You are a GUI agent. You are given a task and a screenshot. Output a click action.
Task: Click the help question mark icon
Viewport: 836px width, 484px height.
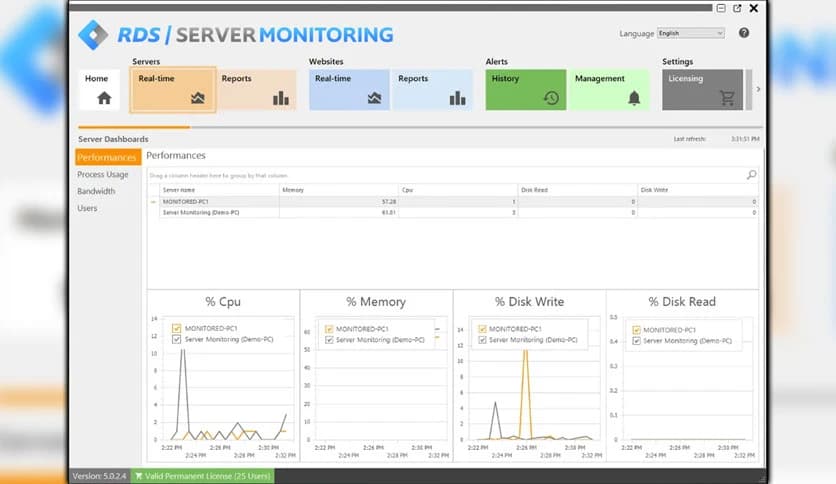pos(744,33)
